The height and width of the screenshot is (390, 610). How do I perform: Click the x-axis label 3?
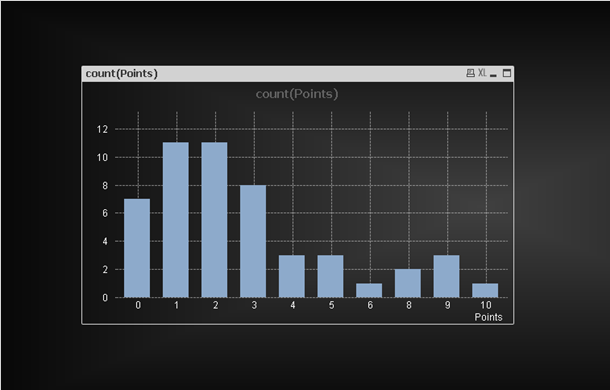[254, 305]
